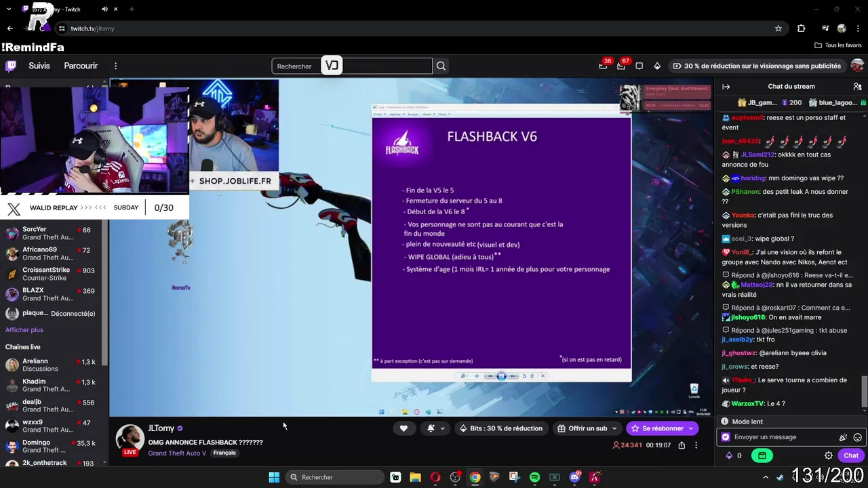Open Opera browser from the taskbar

435,477
